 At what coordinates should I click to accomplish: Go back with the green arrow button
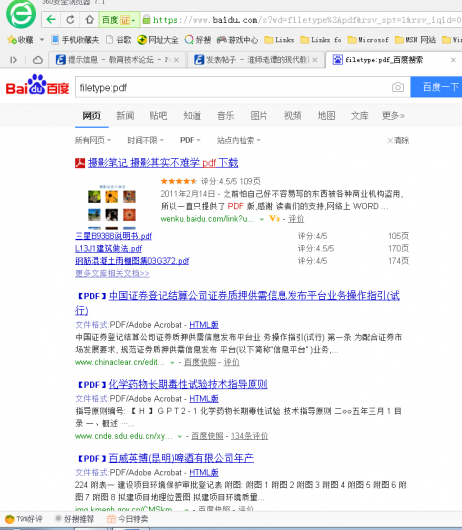(51, 20)
